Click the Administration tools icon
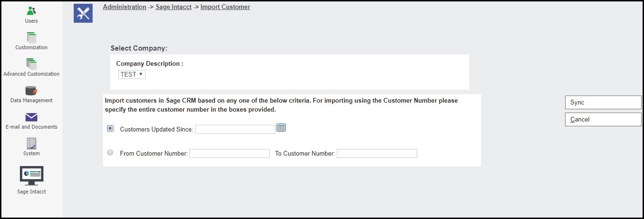 [83, 13]
